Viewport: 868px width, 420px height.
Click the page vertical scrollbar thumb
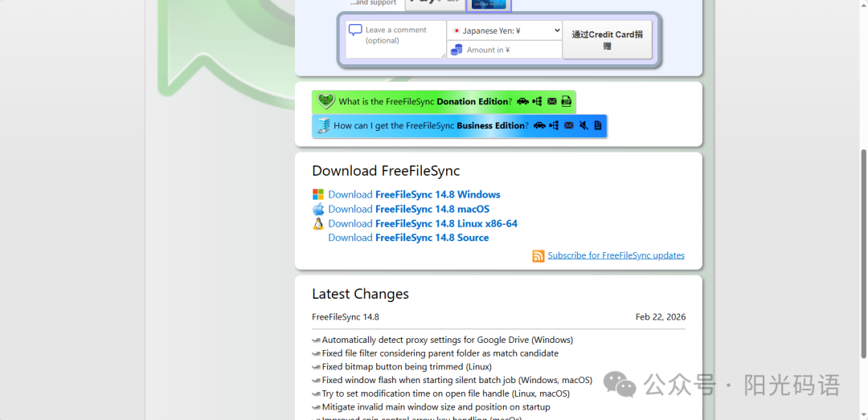click(x=863, y=254)
